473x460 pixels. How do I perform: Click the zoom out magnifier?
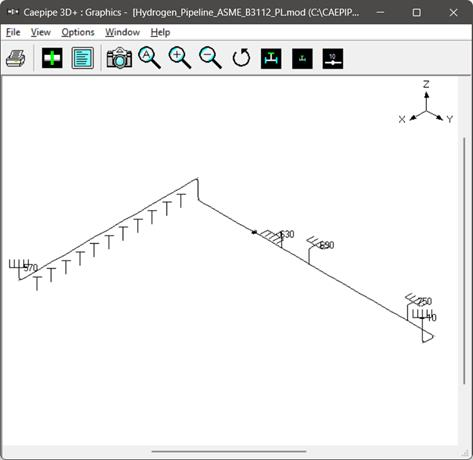210,58
